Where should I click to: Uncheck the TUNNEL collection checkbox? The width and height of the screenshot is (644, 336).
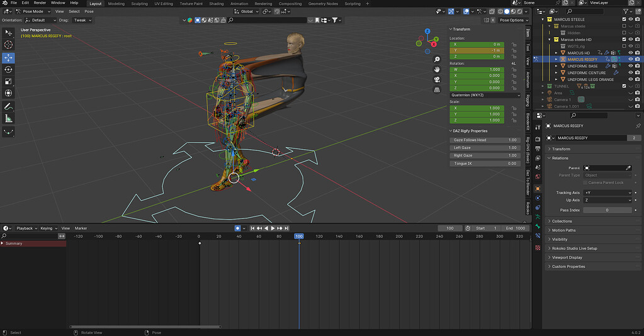click(624, 86)
